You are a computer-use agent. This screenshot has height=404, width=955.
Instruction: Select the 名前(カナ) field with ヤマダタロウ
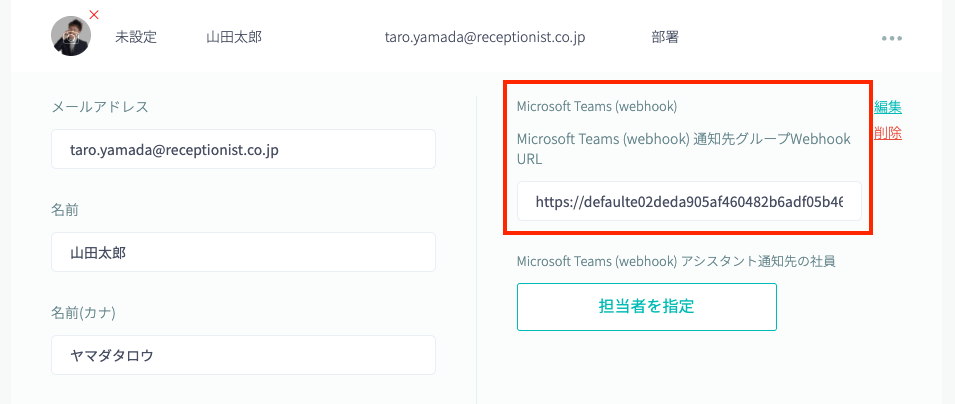(243, 355)
